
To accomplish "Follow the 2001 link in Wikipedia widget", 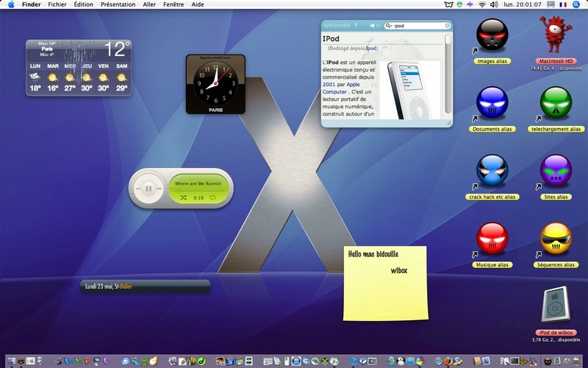I will tap(329, 85).
